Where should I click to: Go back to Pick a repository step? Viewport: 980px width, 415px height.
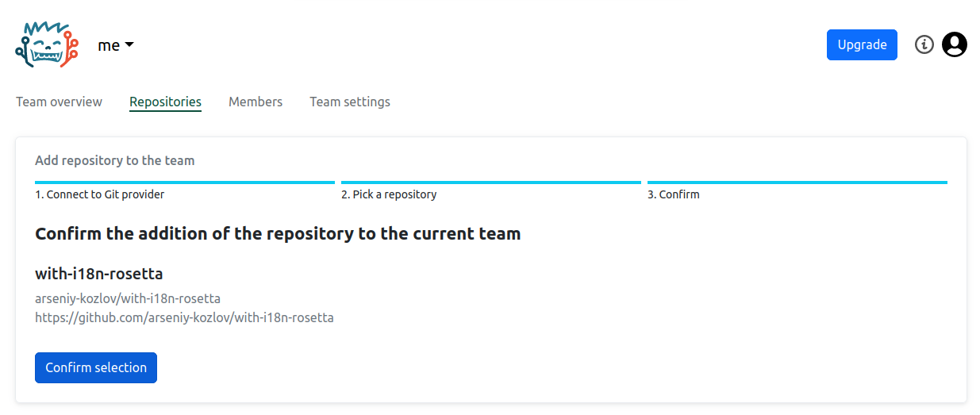point(389,194)
